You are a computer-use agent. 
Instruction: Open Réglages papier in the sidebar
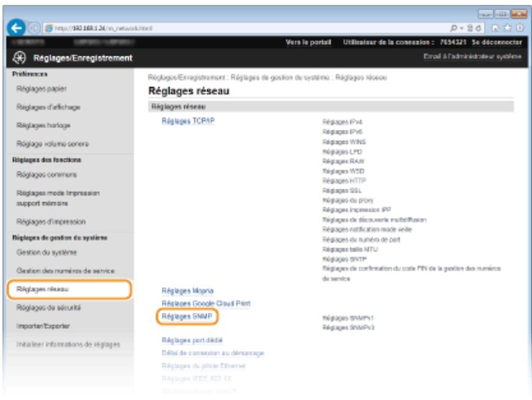[x=42, y=89]
